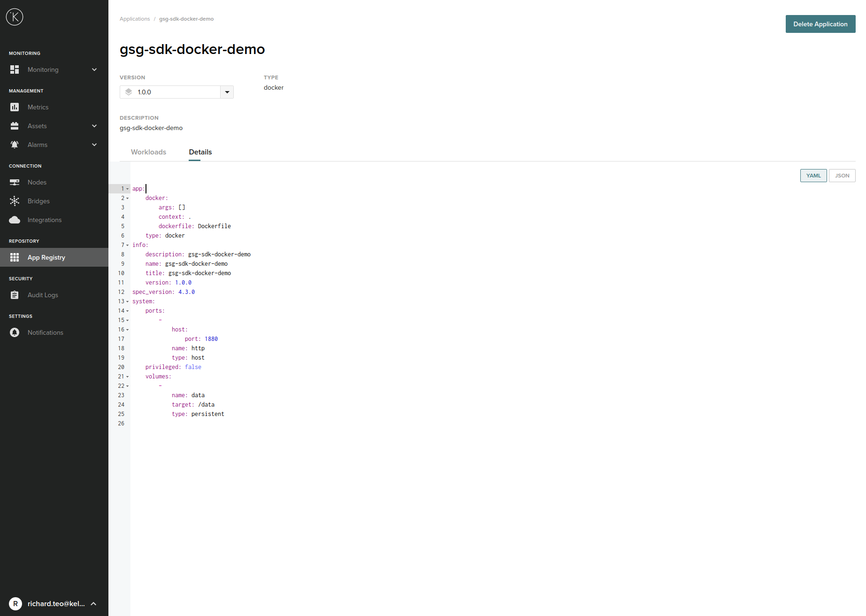Open Bridges via its hub icon
Image resolution: width=866 pixels, height=616 pixels.
point(15,201)
